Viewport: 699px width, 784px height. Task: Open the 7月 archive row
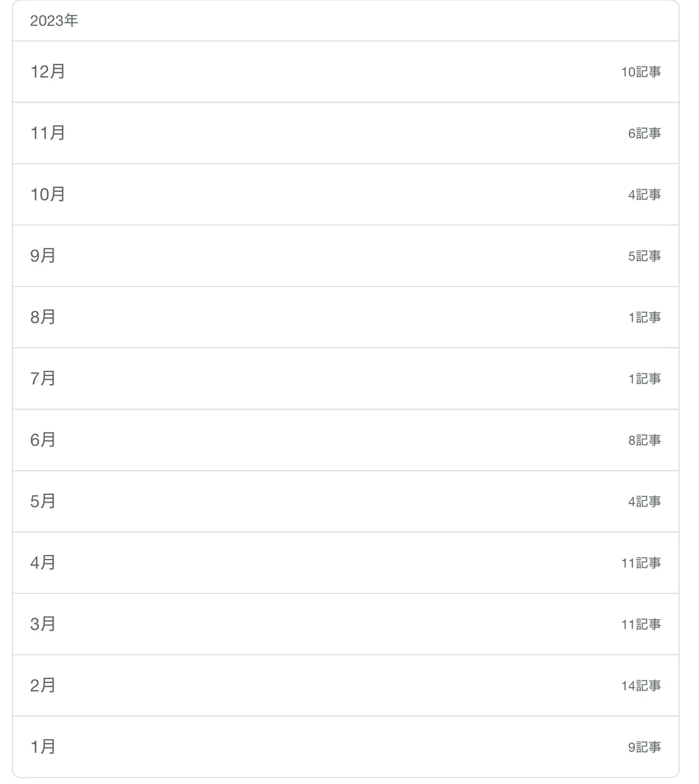(345, 379)
